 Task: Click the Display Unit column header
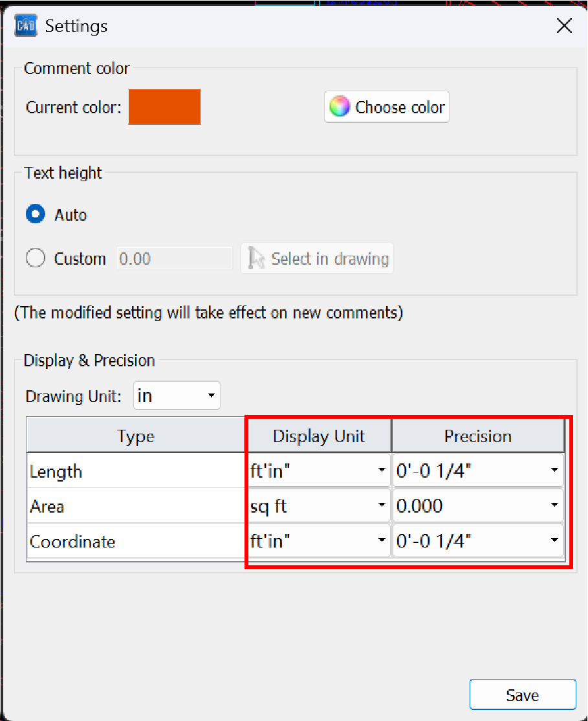click(319, 436)
